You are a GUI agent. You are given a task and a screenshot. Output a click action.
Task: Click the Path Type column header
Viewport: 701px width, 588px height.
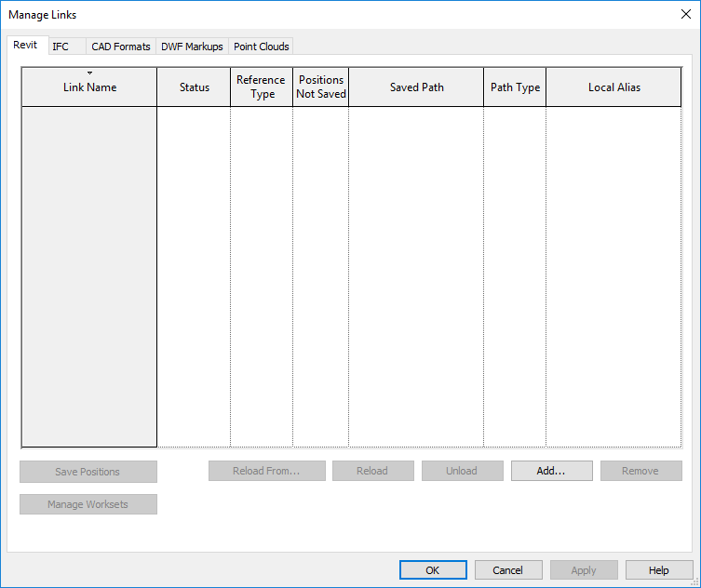515,87
